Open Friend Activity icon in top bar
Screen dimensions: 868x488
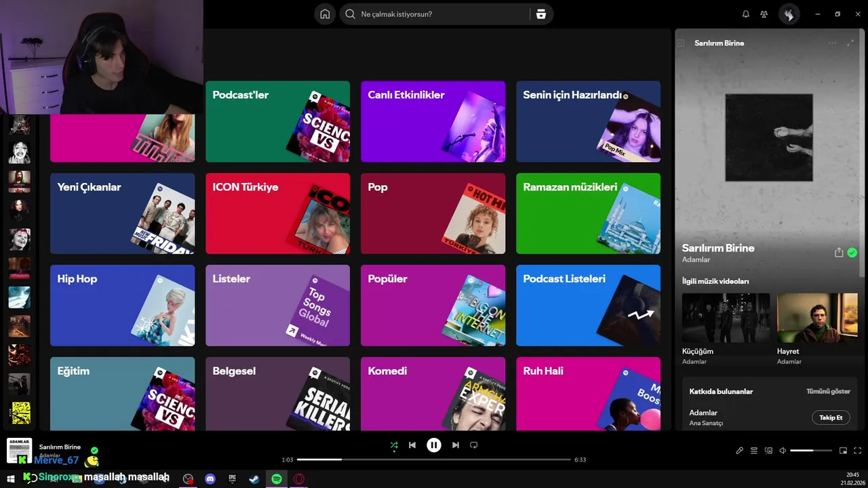764,14
